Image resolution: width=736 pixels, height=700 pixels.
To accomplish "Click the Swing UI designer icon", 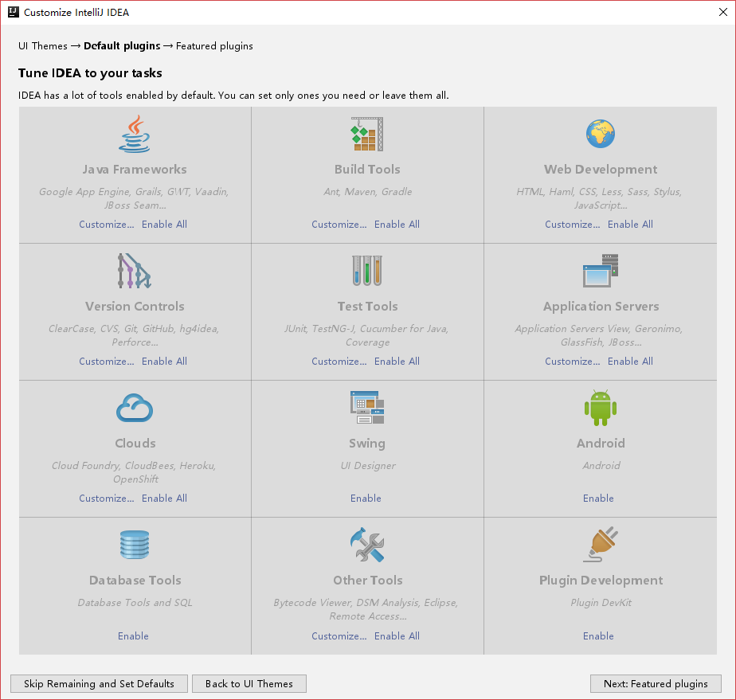I will (x=367, y=408).
